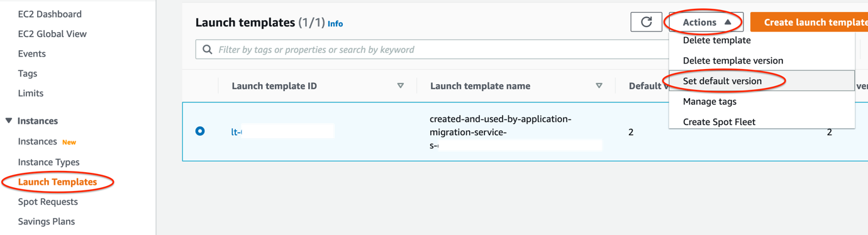
Task: Refresh the launch templates list
Action: tap(646, 22)
